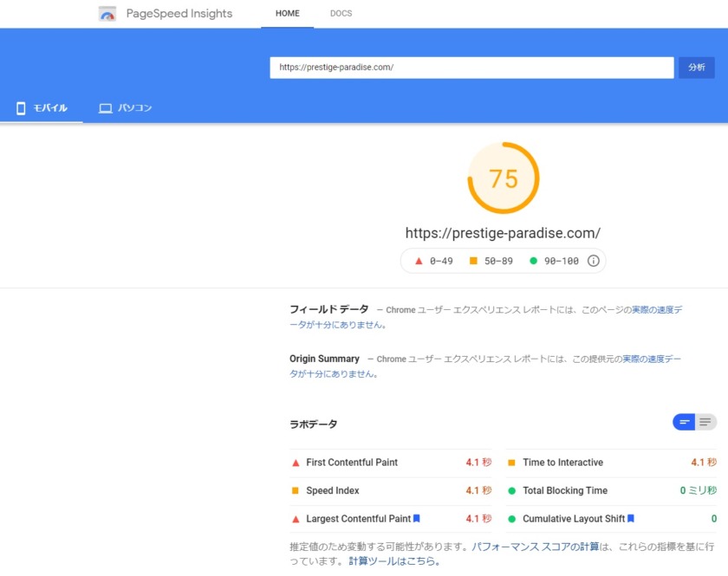Click the red triangle 0-49 legend icon
The width and height of the screenshot is (728, 576).
419,261
